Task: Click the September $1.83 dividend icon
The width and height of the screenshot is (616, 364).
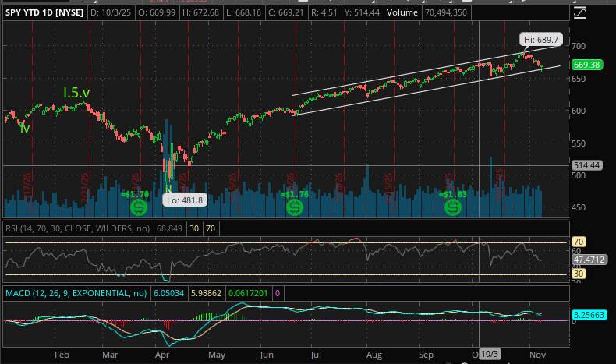Action: click(x=453, y=207)
